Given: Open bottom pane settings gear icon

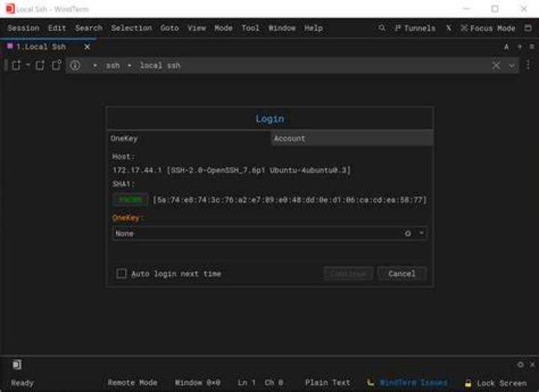Looking at the screenshot, I should pos(520,364).
